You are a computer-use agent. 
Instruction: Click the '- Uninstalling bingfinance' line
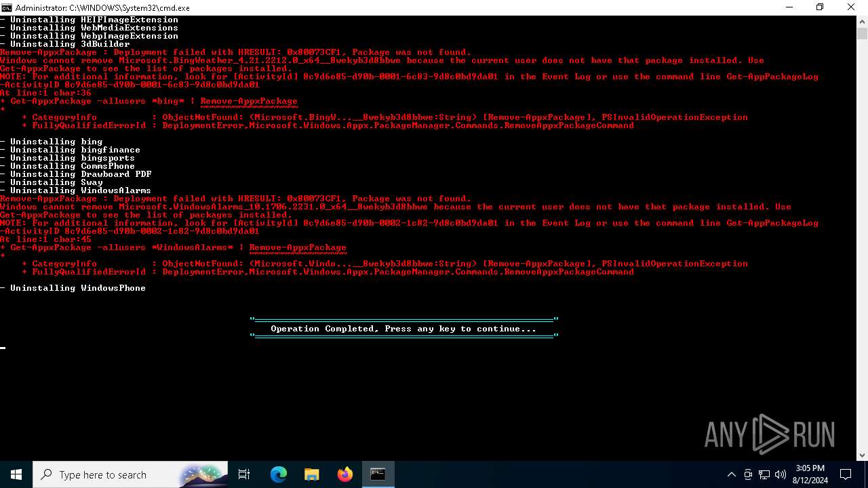70,150
